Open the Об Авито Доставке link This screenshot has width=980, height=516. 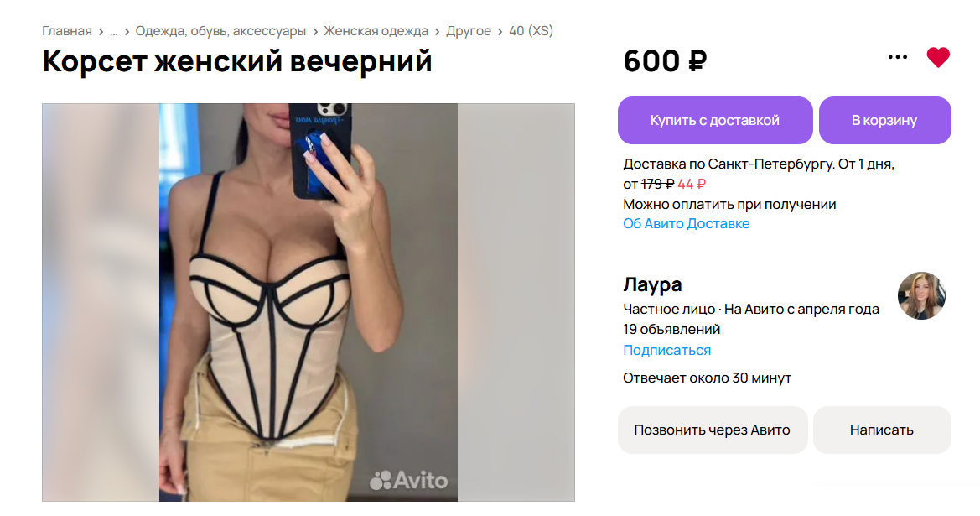coord(686,223)
